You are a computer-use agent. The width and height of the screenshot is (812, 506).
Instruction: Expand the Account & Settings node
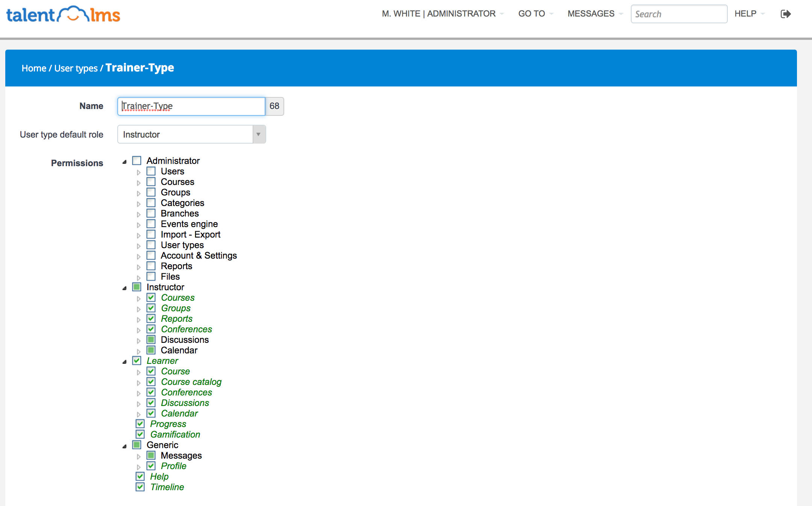pos(139,256)
